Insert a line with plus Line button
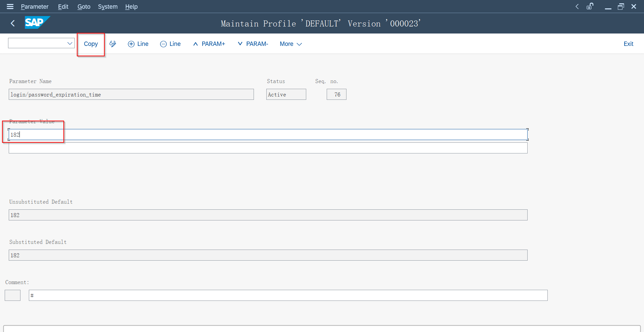The width and height of the screenshot is (644, 332). click(x=138, y=44)
